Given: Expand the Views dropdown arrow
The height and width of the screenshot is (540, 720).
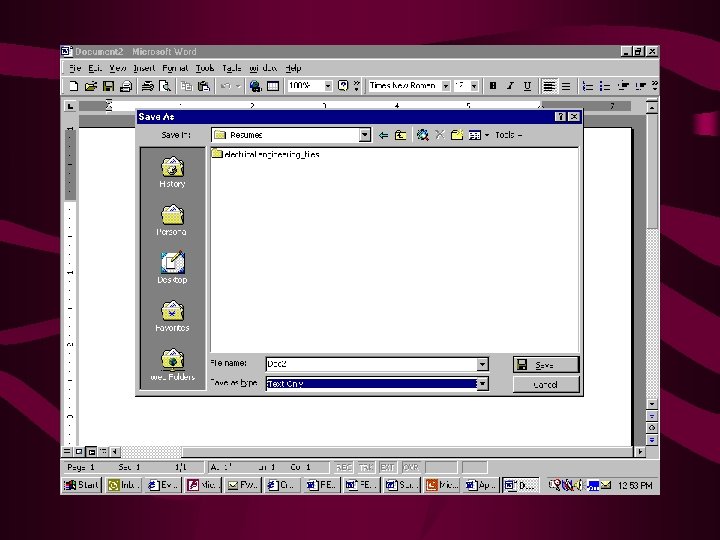Looking at the screenshot, I should tap(487, 135).
